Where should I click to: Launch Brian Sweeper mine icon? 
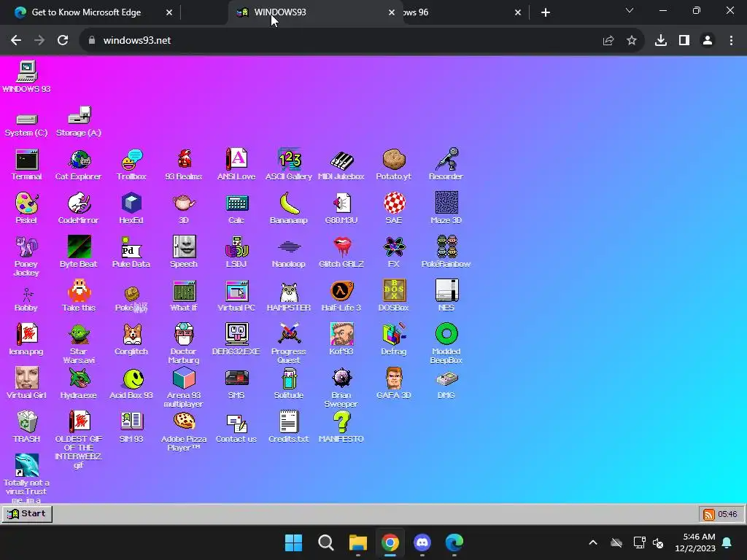341,388
